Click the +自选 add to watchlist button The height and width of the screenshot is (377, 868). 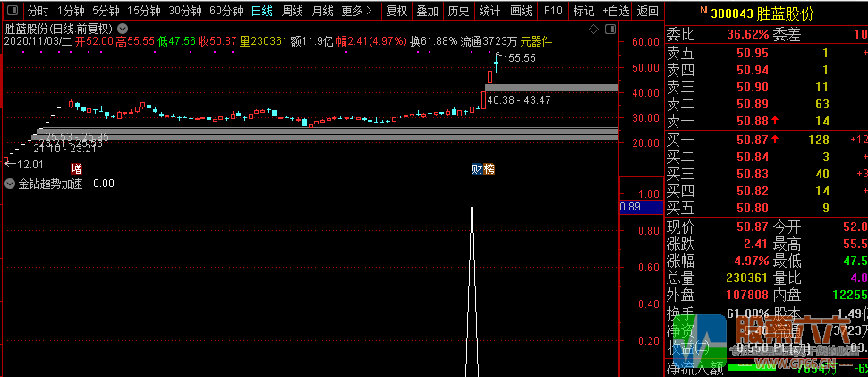[616, 11]
